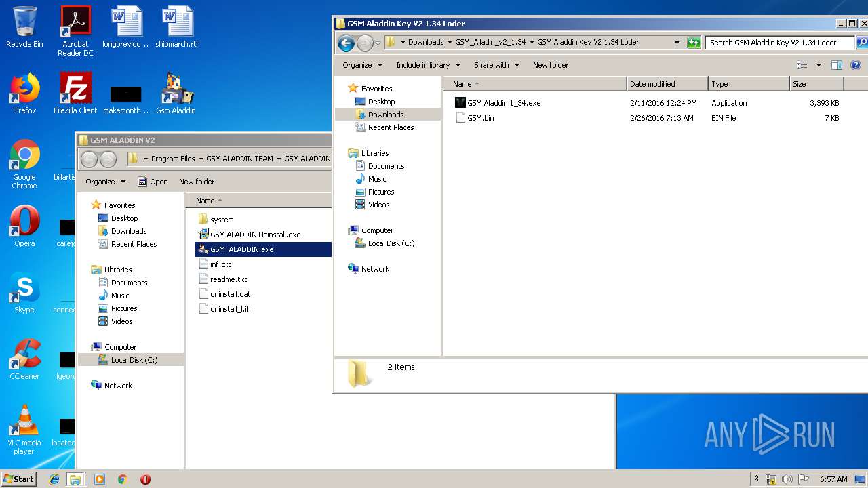Sort by the Name column in Loder window
Screen dimensions: 868x488
[x=534, y=84]
